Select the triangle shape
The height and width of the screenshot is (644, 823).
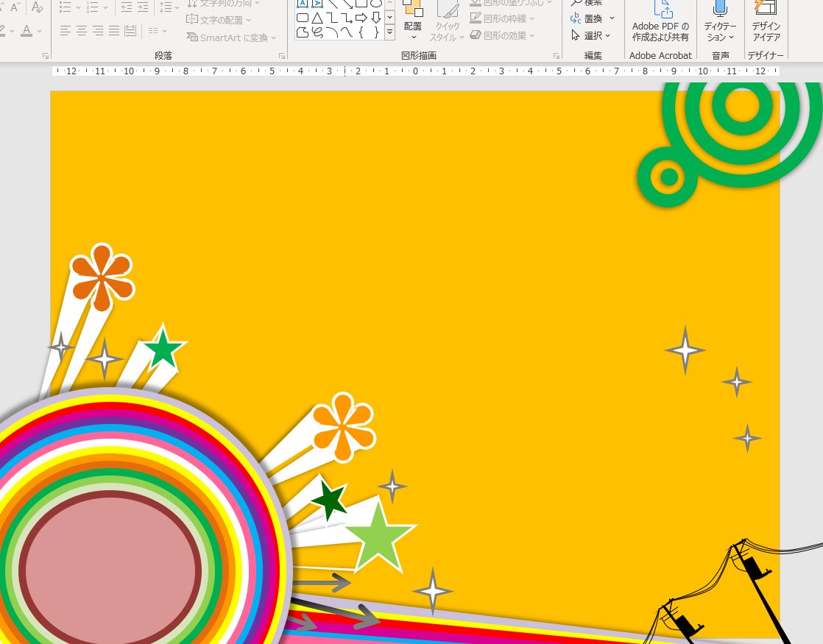coord(317,18)
